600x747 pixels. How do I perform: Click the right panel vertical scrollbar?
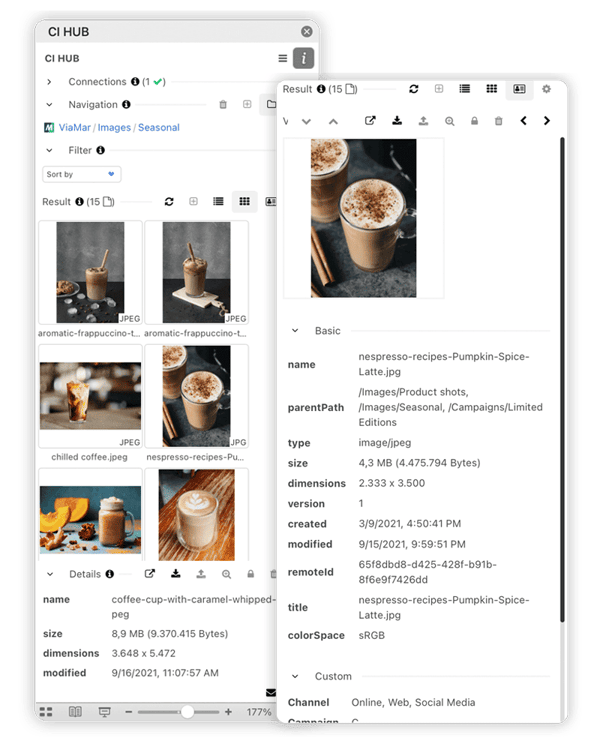click(562, 379)
